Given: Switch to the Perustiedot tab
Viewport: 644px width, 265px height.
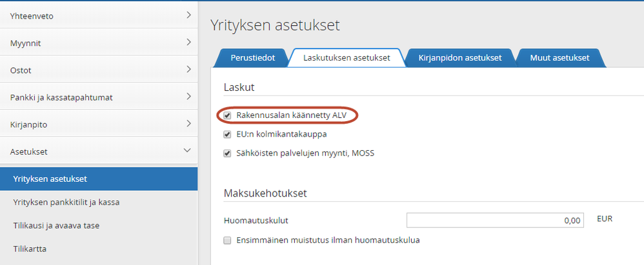Looking at the screenshot, I should 252,58.
